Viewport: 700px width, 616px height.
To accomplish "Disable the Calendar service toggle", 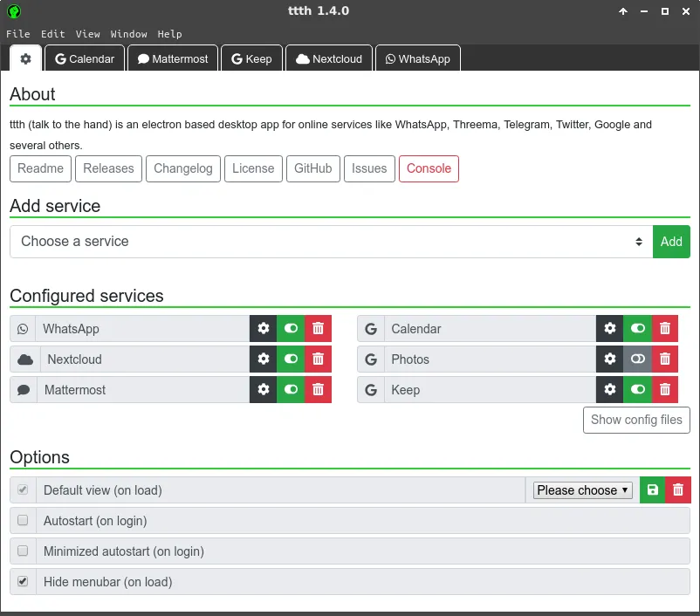I will [x=637, y=329].
